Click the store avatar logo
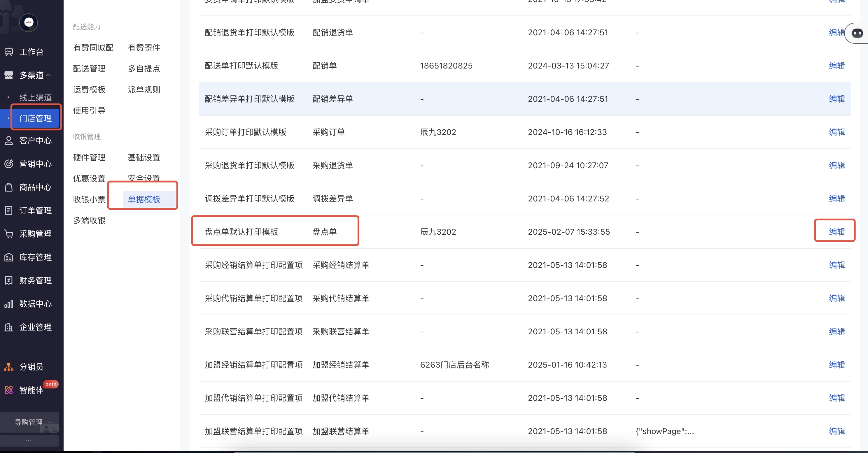Screen dimensions: 868x453 (x=29, y=22)
